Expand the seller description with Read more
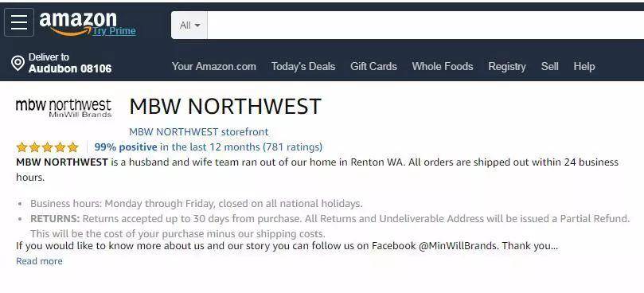644x293 pixels. click(x=40, y=261)
